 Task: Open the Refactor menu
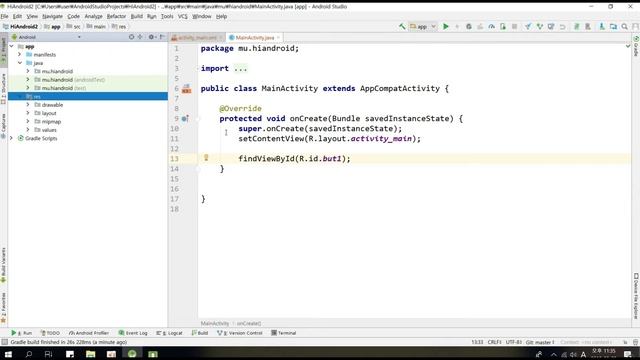116,16
